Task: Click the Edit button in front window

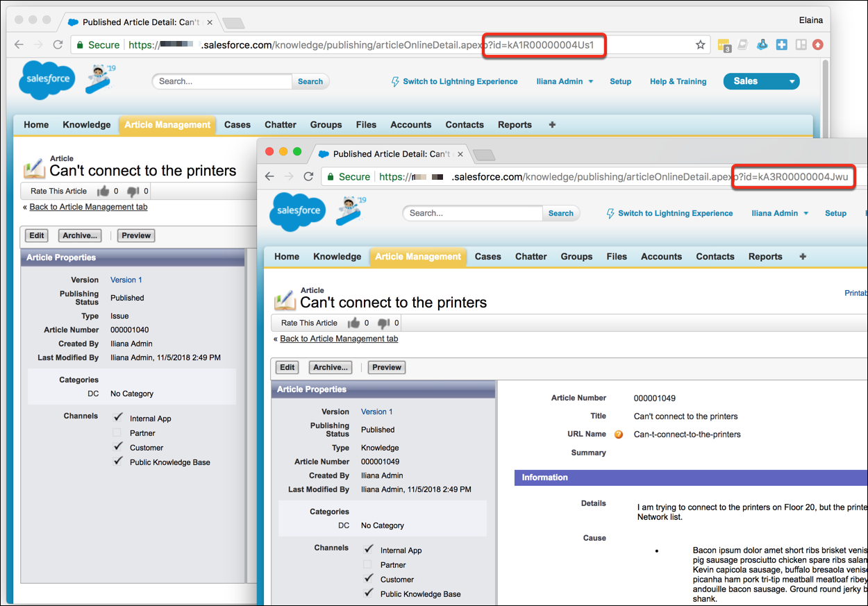Action: click(287, 367)
